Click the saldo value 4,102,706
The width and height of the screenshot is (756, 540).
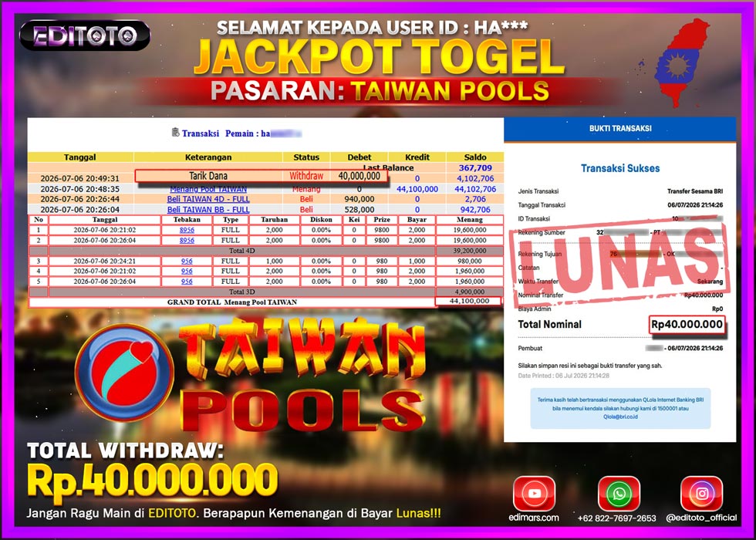475,178
